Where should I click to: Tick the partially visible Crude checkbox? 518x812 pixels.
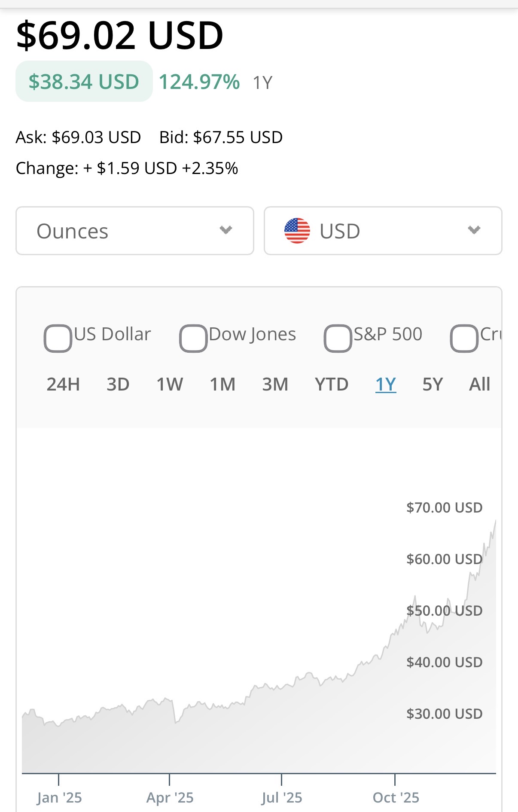[x=464, y=339]
